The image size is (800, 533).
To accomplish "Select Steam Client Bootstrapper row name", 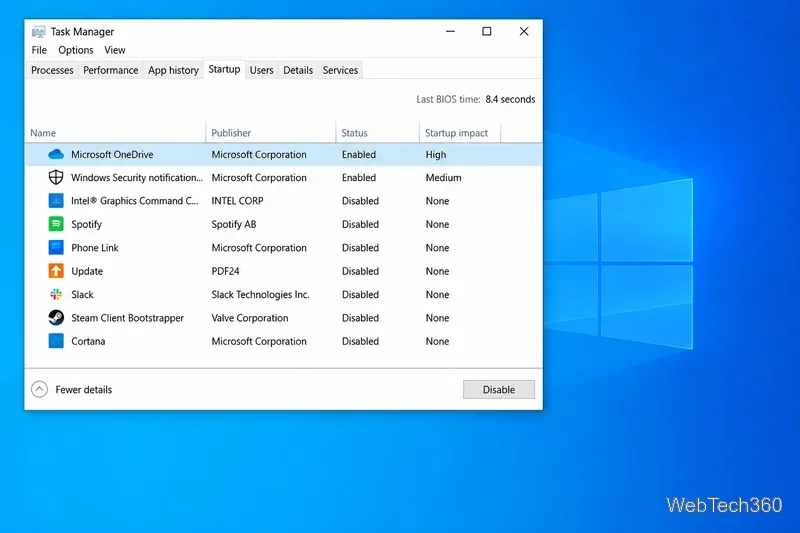I will pyautogui.click(x=128, y=318).
